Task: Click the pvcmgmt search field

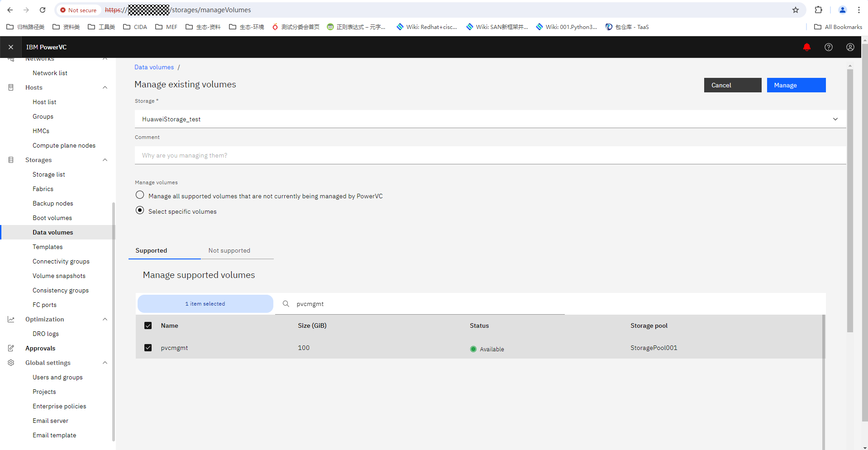Action: coord(420,304)
